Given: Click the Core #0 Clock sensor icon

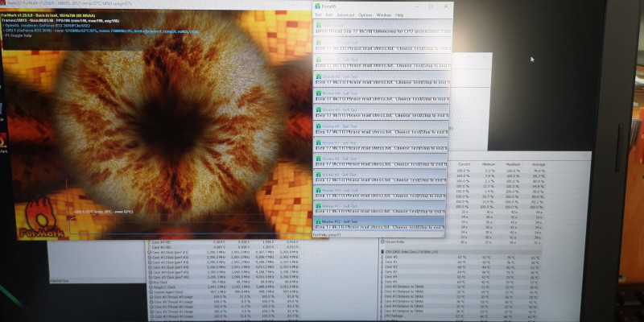Looking at the screenshot, I should 149,252.
